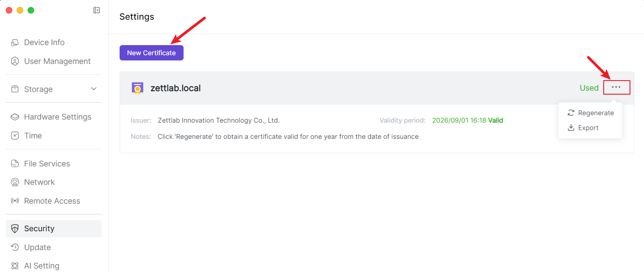Click the Device Info sidebar icon
644x272 pixels.
click(x=15, y=42)
